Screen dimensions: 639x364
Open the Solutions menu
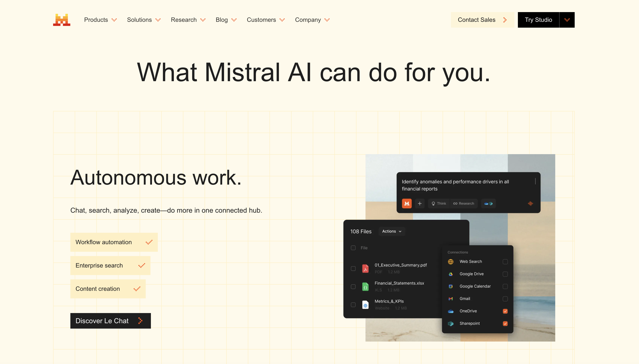click(x=144, y=20)
